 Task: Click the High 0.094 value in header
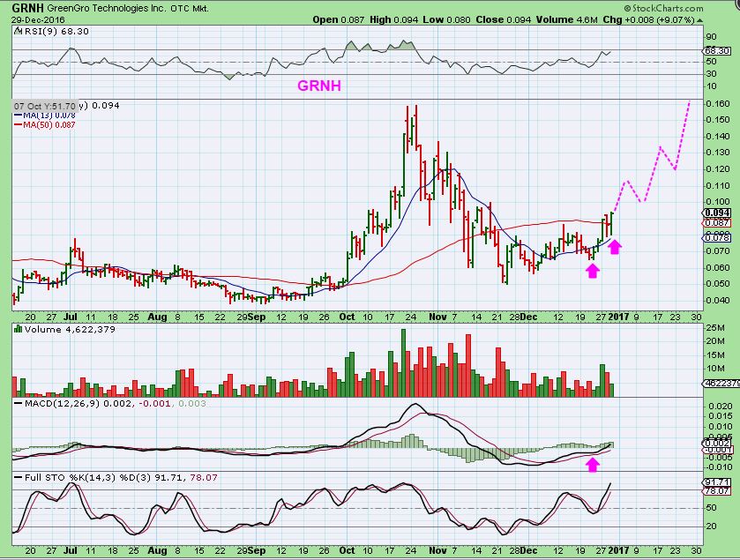393,19
